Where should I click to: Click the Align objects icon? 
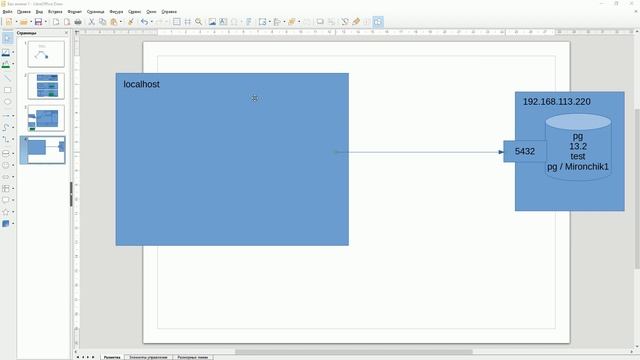coord(277,22)
